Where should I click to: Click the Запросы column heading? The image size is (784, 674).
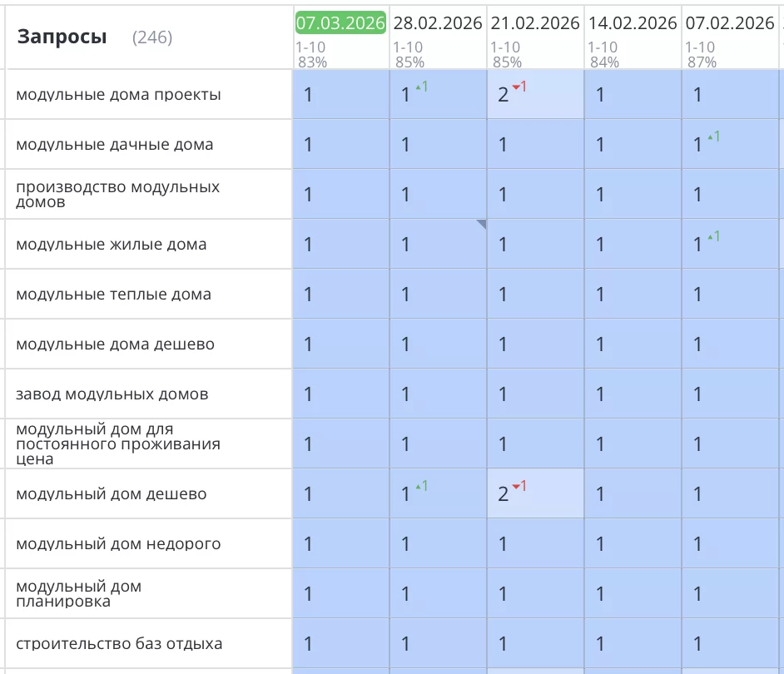tap(62, 37)
